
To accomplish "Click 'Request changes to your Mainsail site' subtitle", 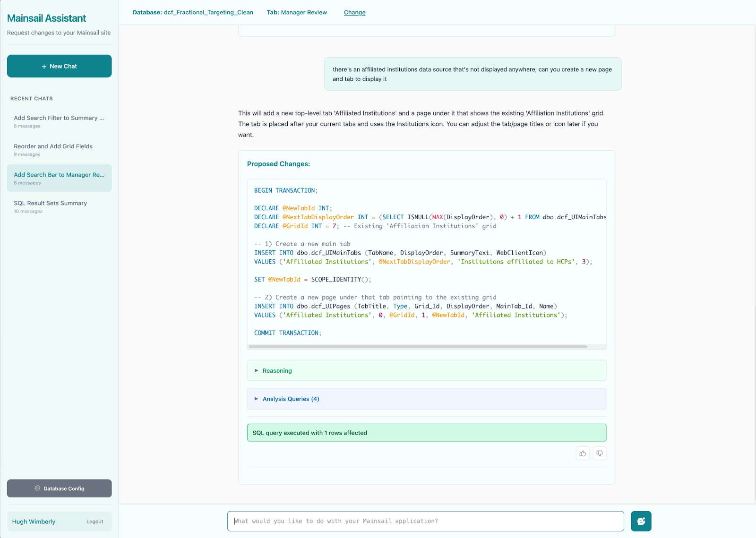I will click(59, 33).
